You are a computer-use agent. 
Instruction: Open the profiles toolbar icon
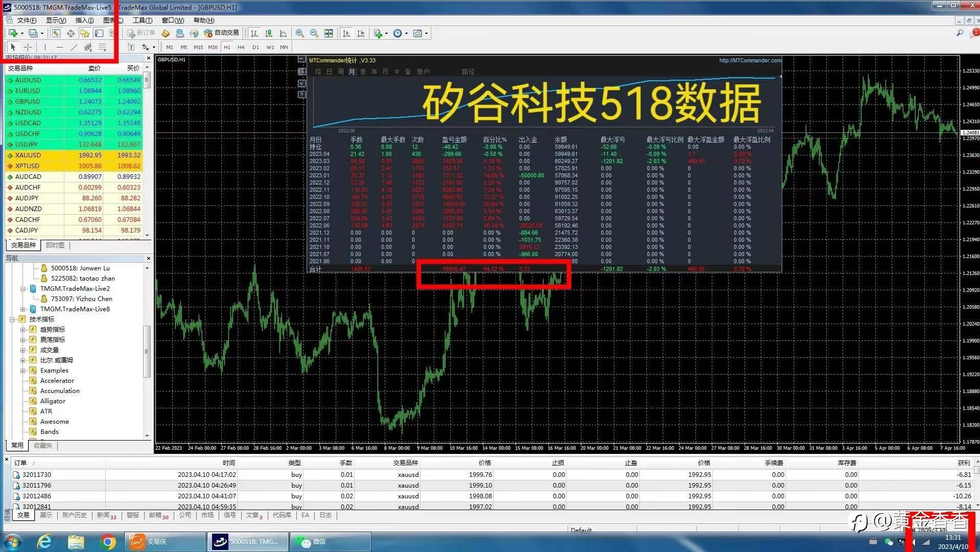point(33,33)
